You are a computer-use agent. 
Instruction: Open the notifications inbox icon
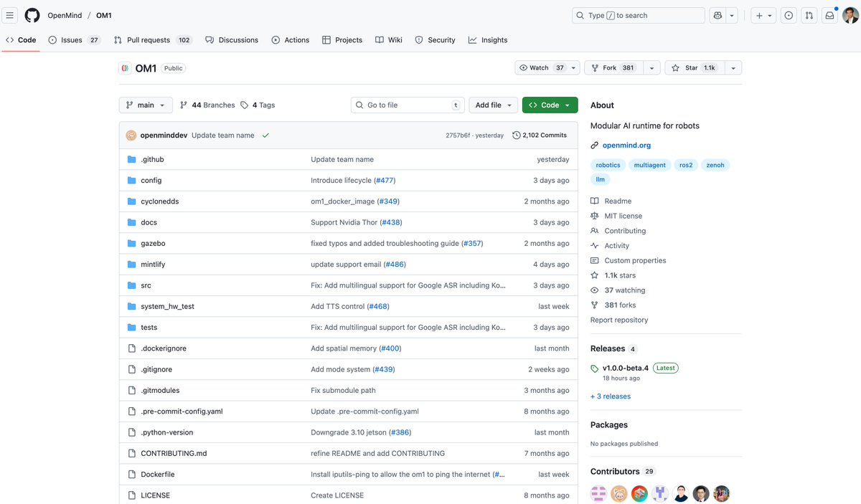point(829,15)
